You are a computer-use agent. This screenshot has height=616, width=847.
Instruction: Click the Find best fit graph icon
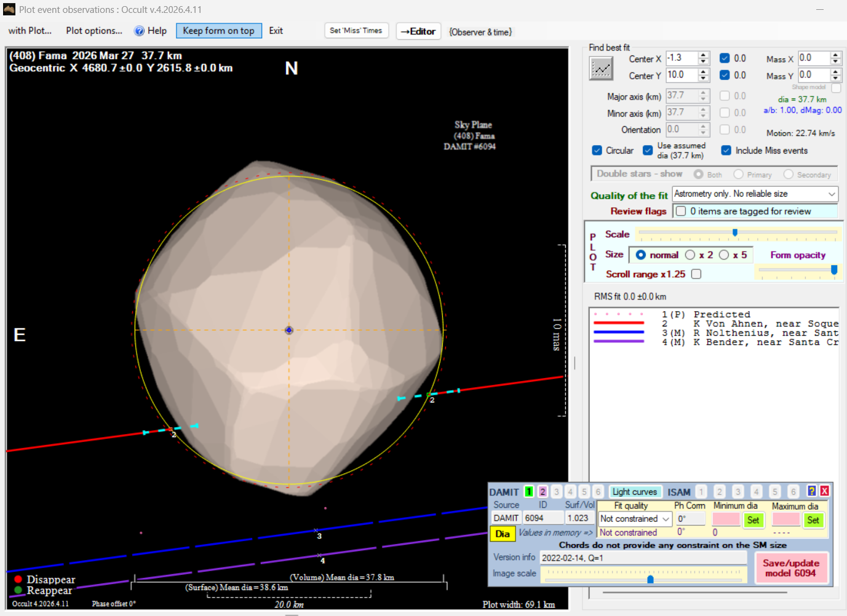click(x=601, y=68)
